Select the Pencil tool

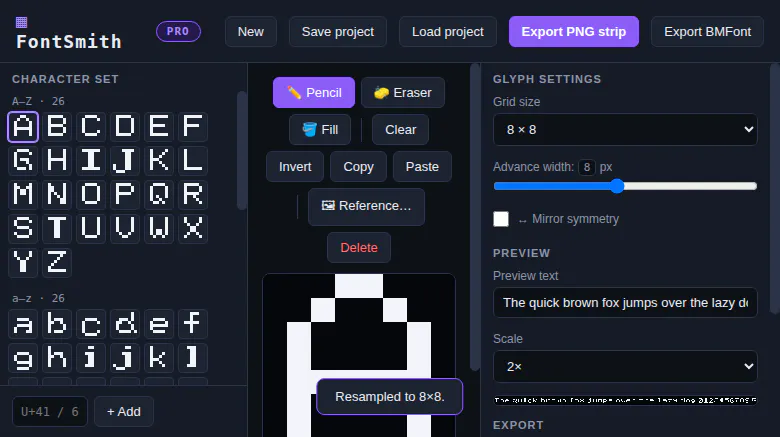(x=314, y=93)
